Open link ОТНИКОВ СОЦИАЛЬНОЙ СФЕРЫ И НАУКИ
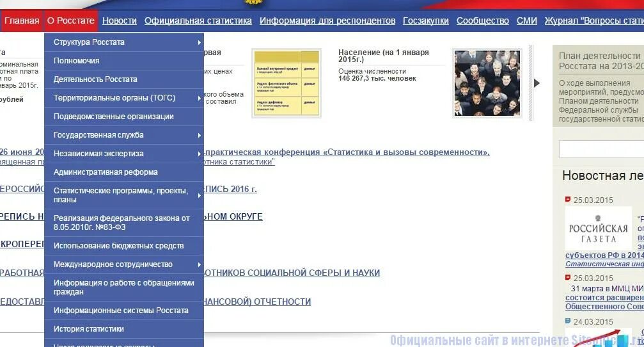The height and width of the screenshot is (347, 644). (292, 273)
